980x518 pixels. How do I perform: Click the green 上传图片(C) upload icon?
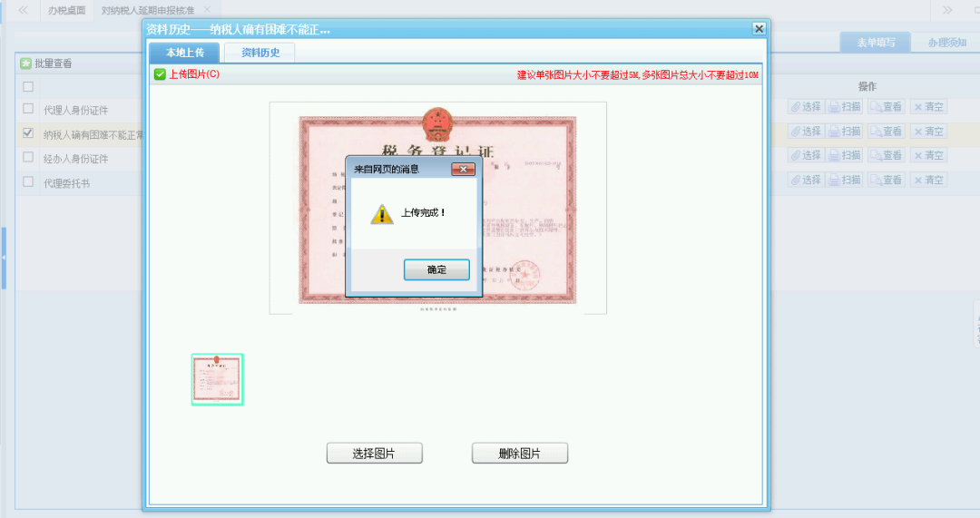coord(160,74)
